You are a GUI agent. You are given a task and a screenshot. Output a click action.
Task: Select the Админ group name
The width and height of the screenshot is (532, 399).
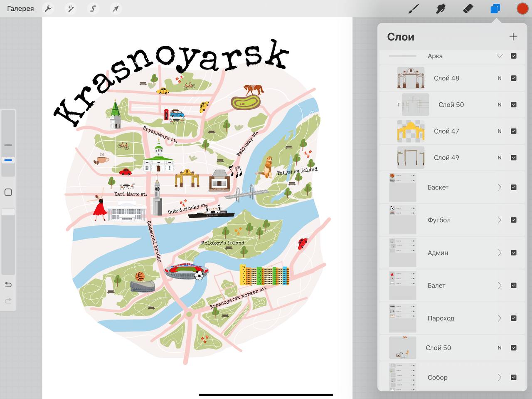coord(438,253)
